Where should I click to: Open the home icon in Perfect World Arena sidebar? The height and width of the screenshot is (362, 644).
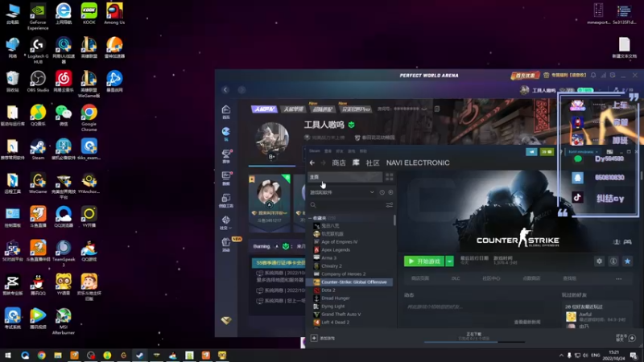tap(226, 111)
